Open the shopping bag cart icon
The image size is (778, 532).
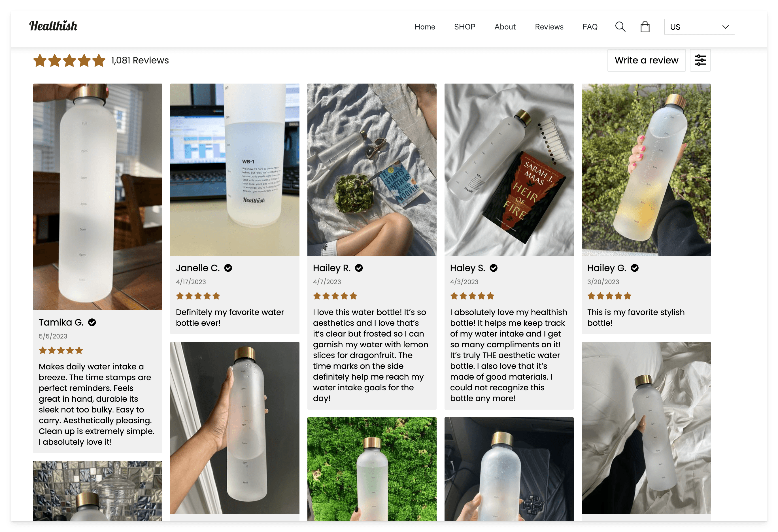pyautogui.click(x=645, y=27)
